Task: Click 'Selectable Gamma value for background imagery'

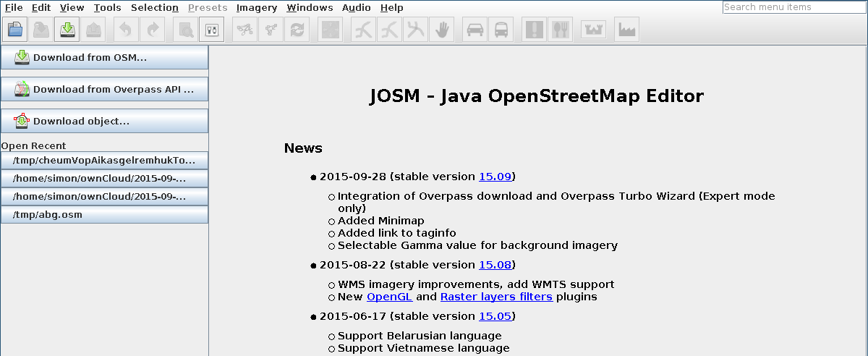Action: pos(477,245)
